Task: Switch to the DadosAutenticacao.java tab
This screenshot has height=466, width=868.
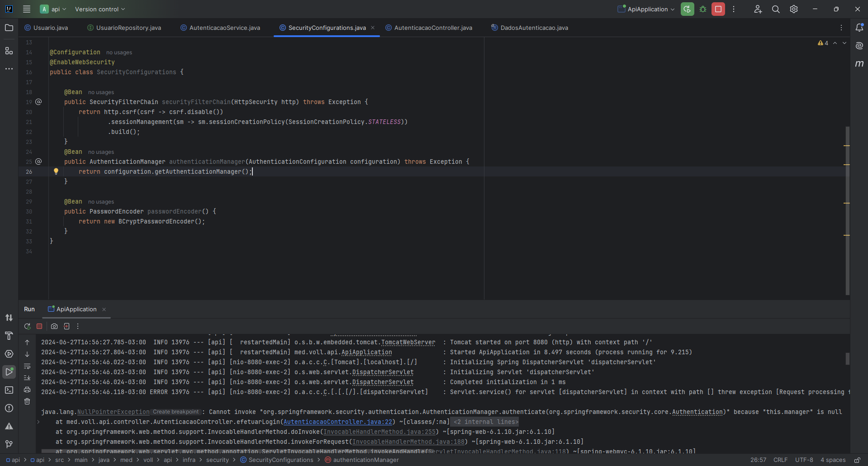Action: point(530,28)
